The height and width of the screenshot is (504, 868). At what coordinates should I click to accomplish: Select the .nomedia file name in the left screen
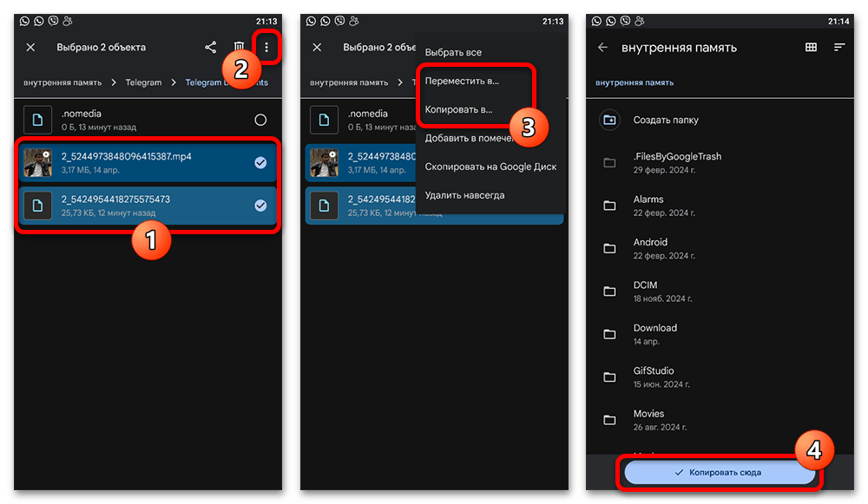[x=82, y=114]
